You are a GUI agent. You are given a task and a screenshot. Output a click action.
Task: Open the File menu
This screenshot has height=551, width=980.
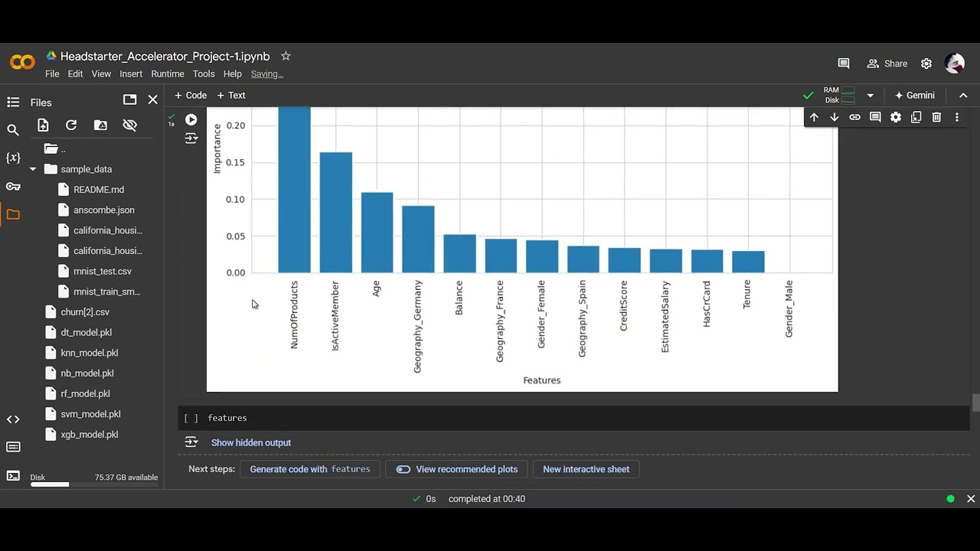point(52,74)
